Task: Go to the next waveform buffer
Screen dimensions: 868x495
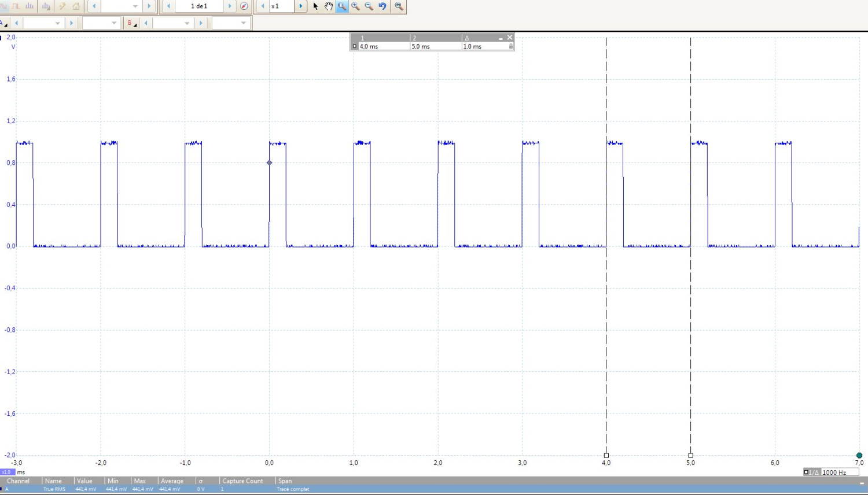Action: [x=230, y=6]
